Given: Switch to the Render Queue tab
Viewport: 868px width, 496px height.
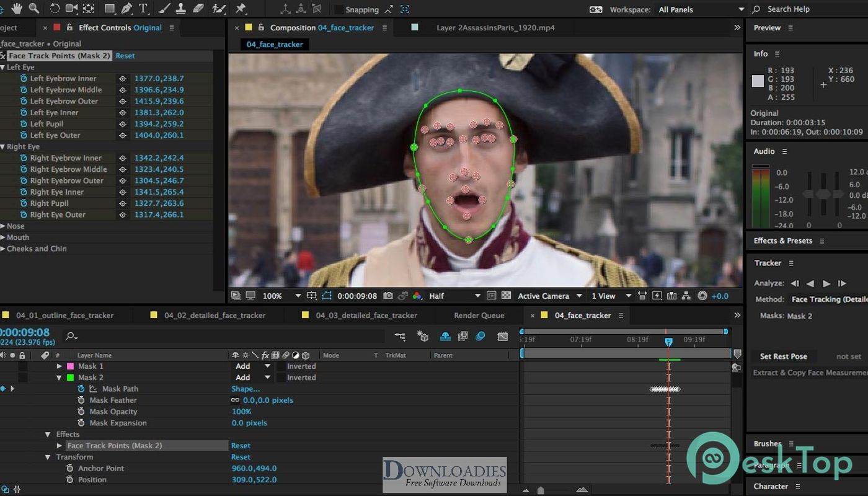Looking at the screenshot, I should click(479, 315).
